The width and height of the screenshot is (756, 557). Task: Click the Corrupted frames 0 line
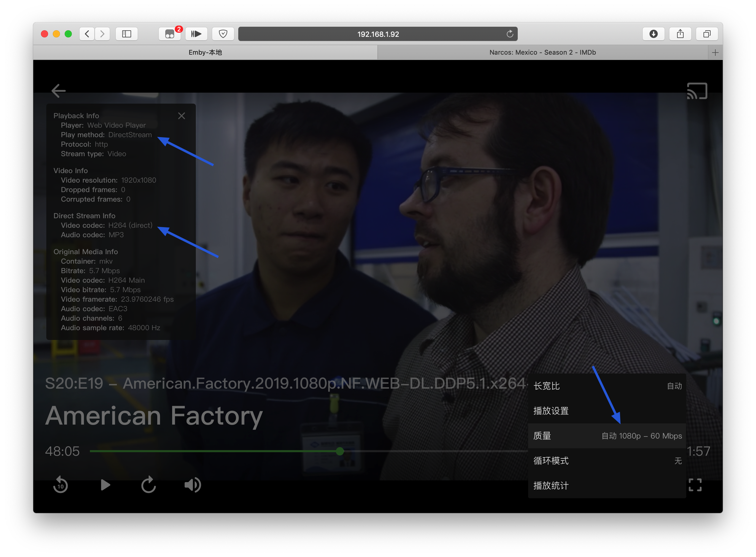point(96,199)
